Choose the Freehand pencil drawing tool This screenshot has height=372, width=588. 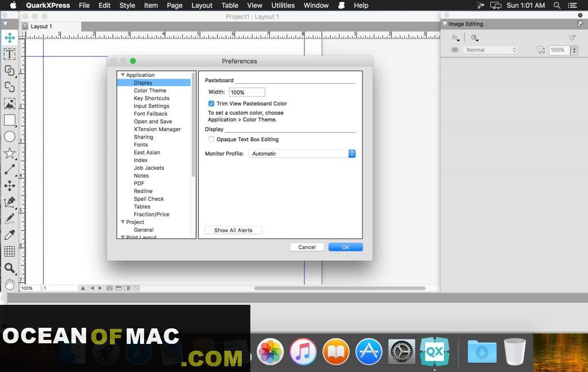(10, 219)
